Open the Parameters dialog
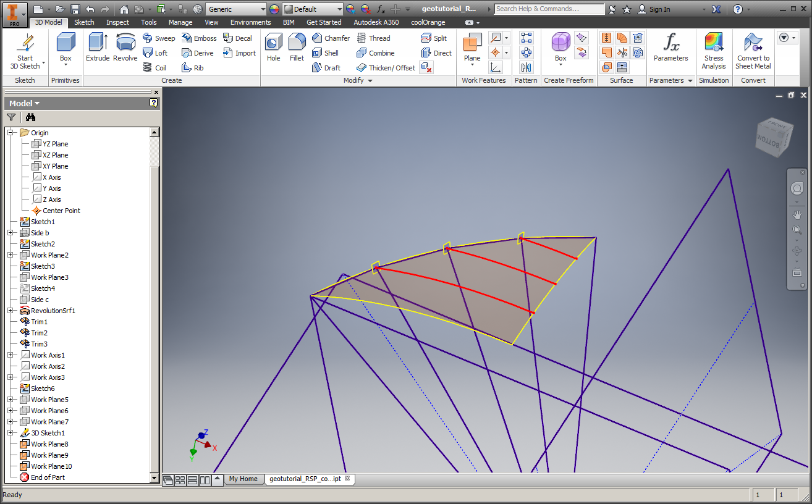The image size is (812, 504). 671,48
